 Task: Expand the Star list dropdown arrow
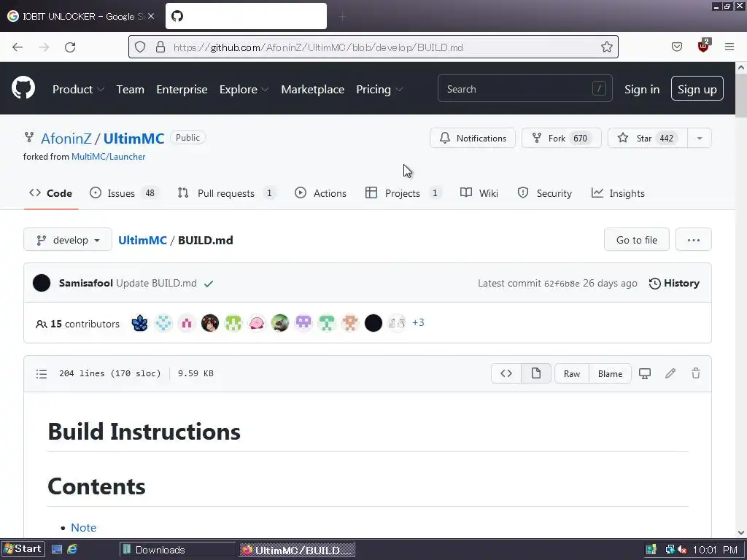tap(700, 138)
